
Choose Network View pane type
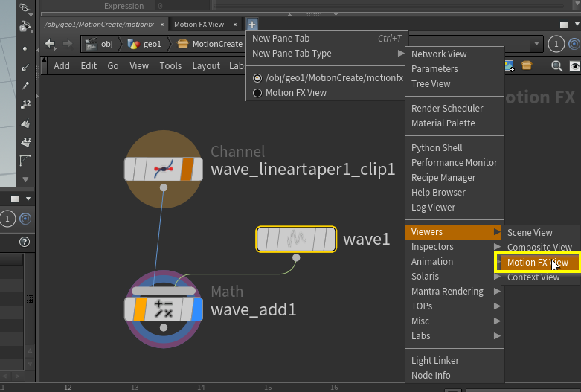pos(455,54)
